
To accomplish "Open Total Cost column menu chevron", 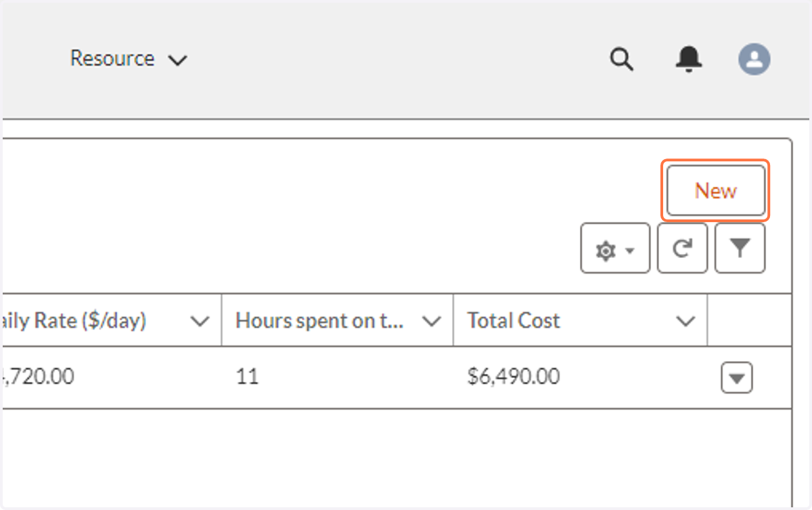I will (686, 322).
